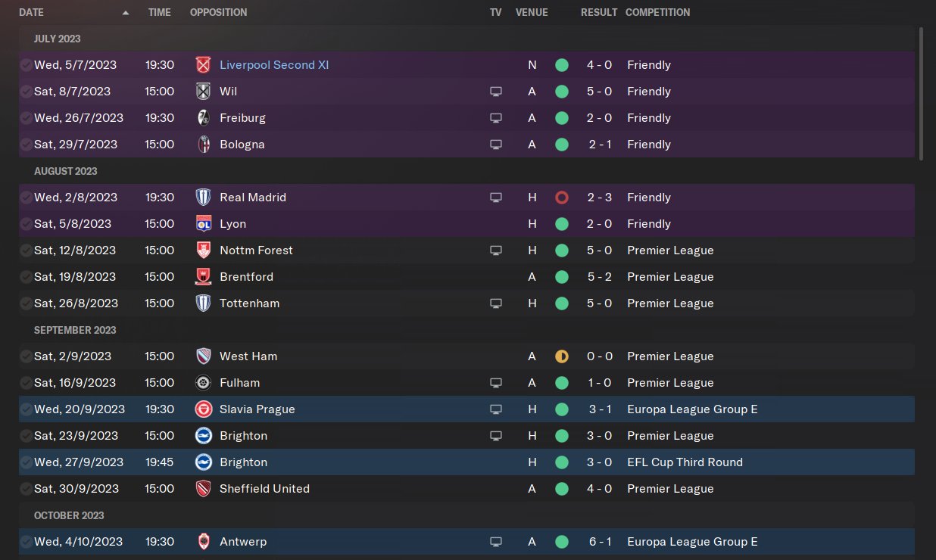Open the Liverpool Second XI team link
The width and height of the screenshot is (936, 560).
pos(274,65)
